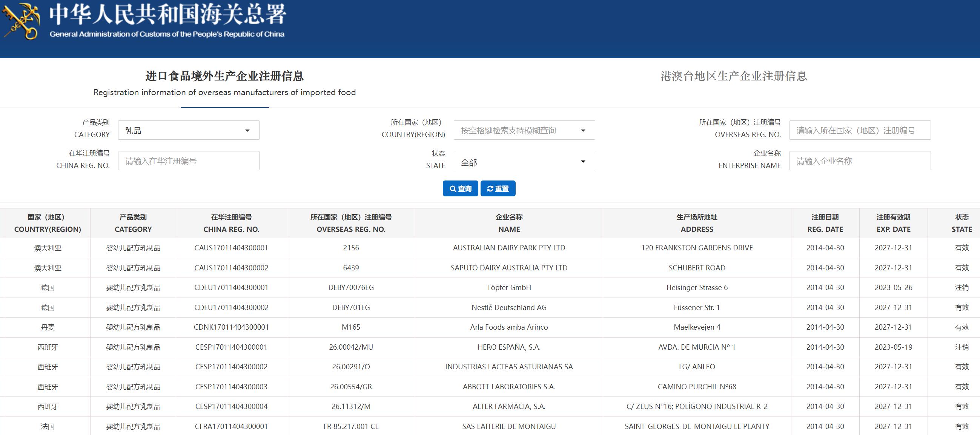Click the REG. DATE column header
The height and width of the screenshot is (435, 980).
825,223
